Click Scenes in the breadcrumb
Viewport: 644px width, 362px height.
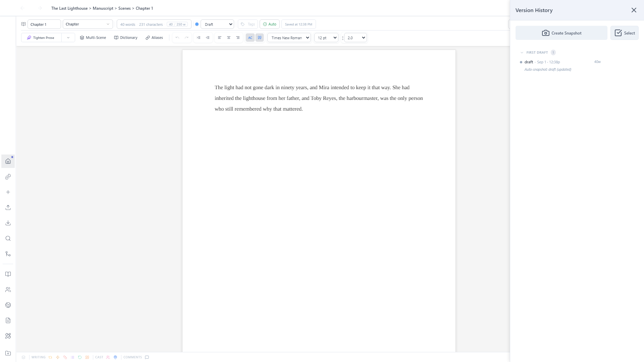click(x=124, y=8)
